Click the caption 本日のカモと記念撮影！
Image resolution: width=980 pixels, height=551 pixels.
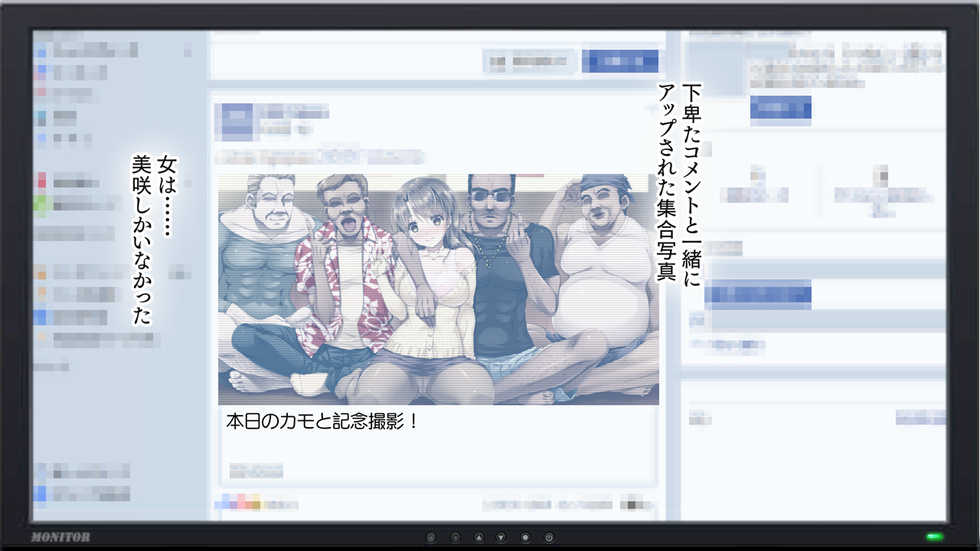tap(322, 422)
